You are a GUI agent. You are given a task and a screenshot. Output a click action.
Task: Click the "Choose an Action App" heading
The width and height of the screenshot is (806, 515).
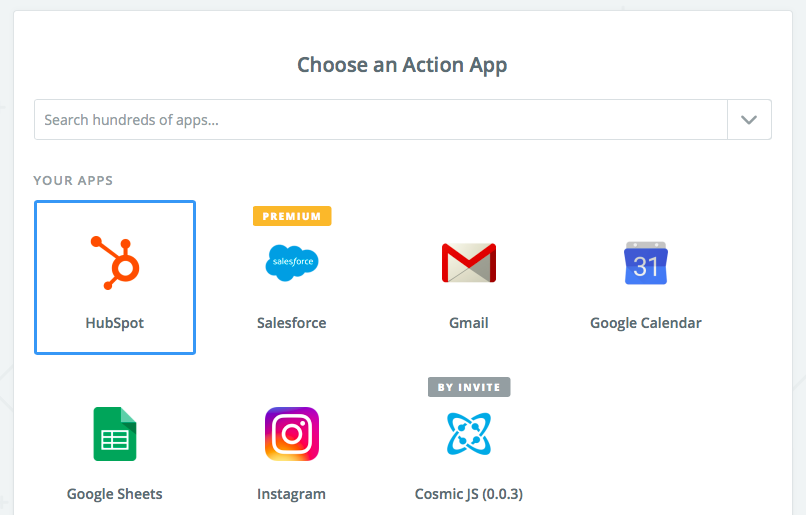pos(402,66)
